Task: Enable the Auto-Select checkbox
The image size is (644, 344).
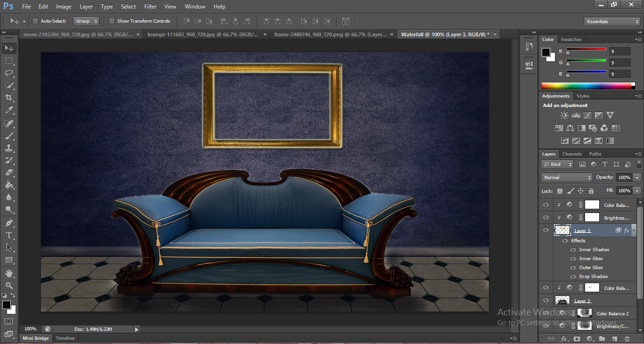Action: coord(35,21)
